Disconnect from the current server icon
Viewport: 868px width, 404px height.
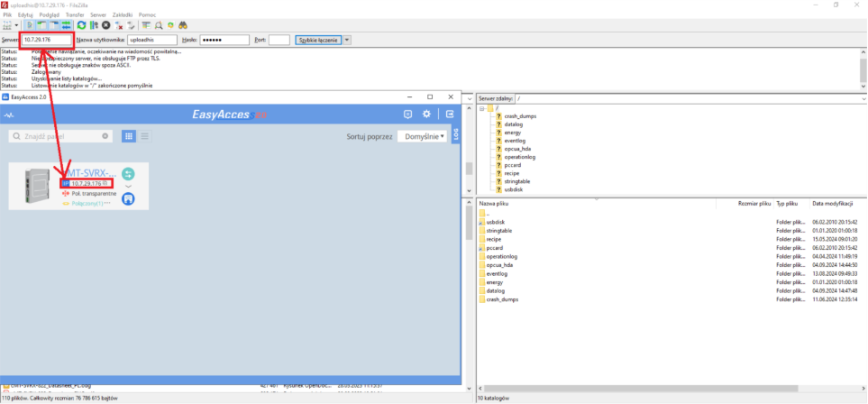pos(118,25)
